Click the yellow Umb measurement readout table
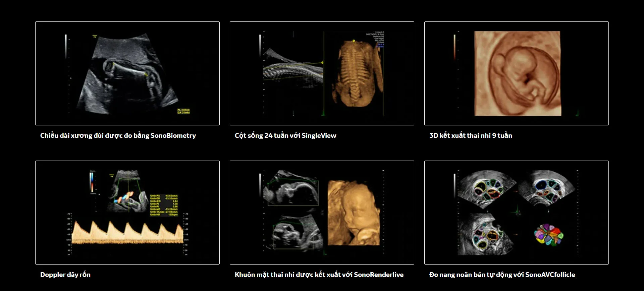The image size is (644, 291). 164,205
